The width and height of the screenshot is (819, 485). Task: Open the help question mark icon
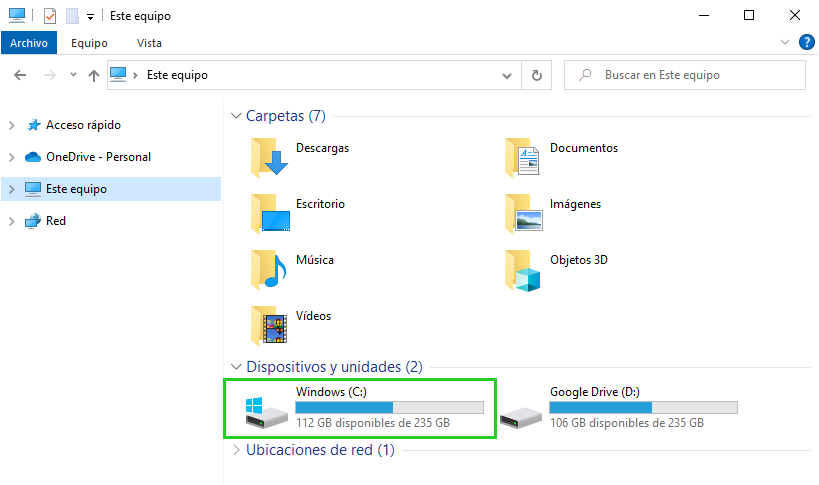[806, 42]
